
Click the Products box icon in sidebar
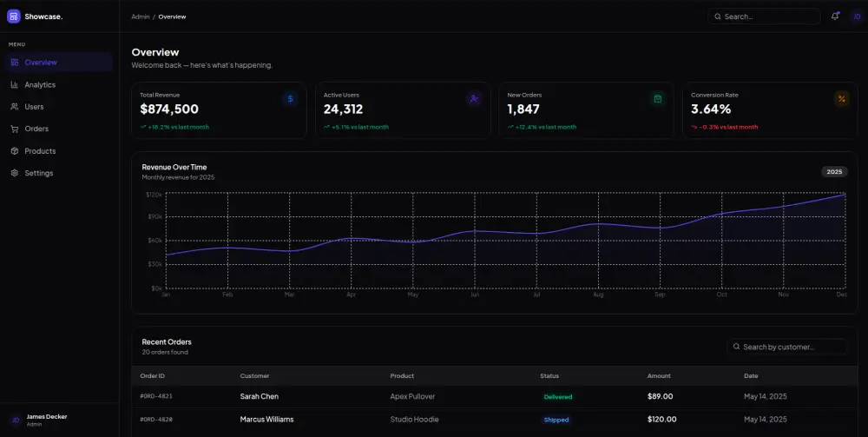(15, 150)
